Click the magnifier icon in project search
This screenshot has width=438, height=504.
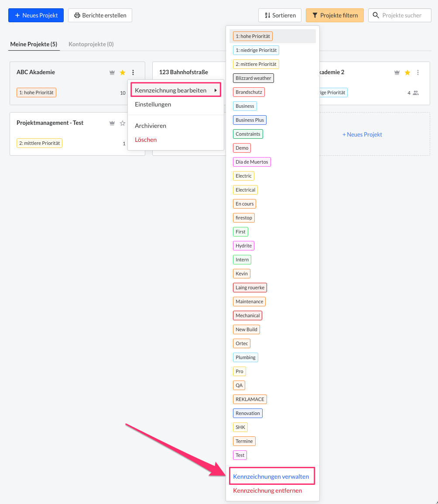pyautogui.click(x=376, y=15)
